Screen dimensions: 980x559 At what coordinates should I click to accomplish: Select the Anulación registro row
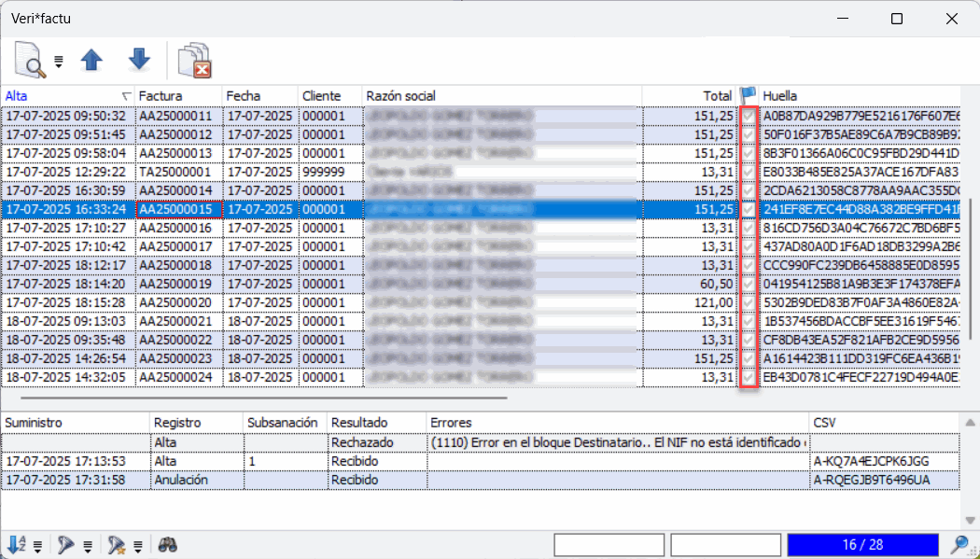click(480, 481)
